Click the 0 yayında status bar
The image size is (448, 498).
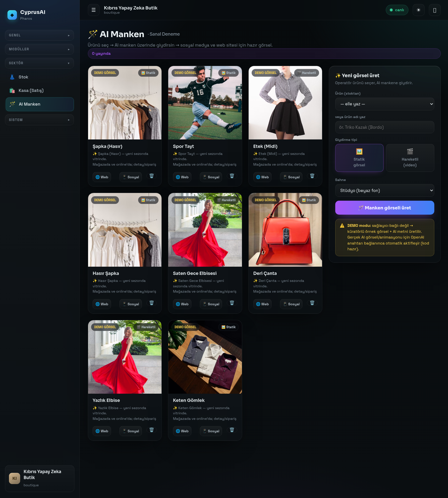264,54
